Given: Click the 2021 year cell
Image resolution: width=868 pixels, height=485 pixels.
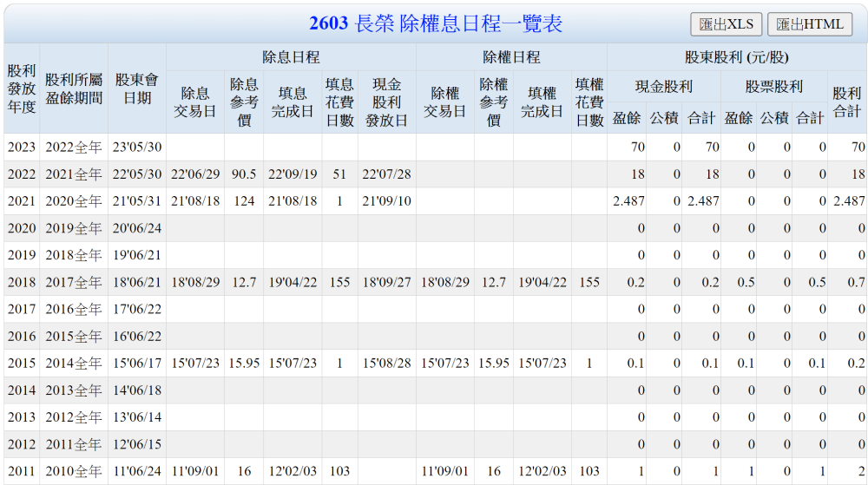Looking at the screenshot, I should [22, 201].
